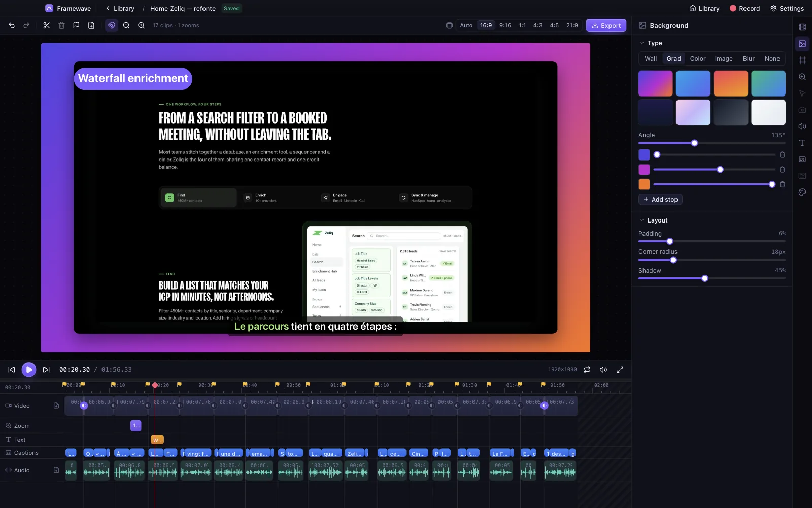Adjust the Corner radius slider handle

tap(673, 260)
